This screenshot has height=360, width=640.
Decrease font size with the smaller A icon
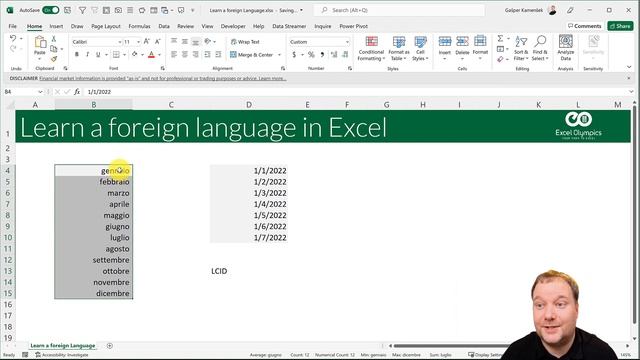click(x=158, y=42)
